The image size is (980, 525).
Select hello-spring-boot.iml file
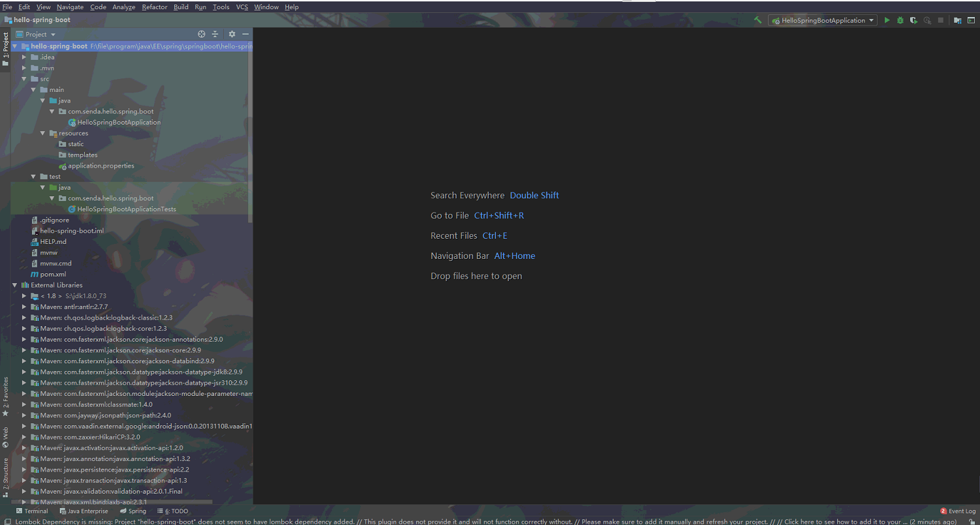coord(67,231)
